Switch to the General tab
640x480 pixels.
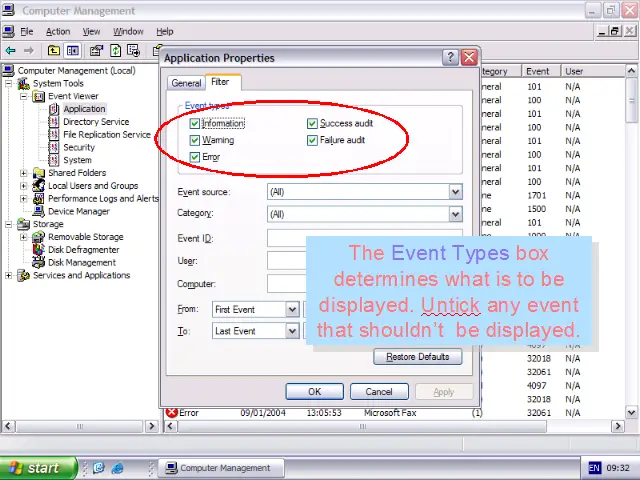point(186,83)
